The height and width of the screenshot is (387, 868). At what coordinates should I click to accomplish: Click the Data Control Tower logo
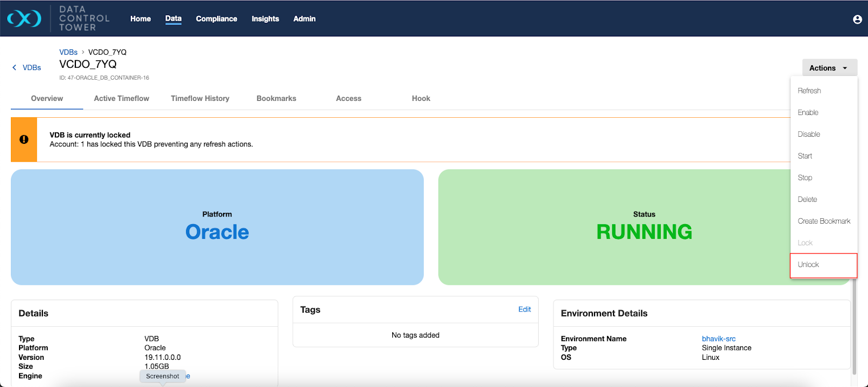click(x=24, y=18)
